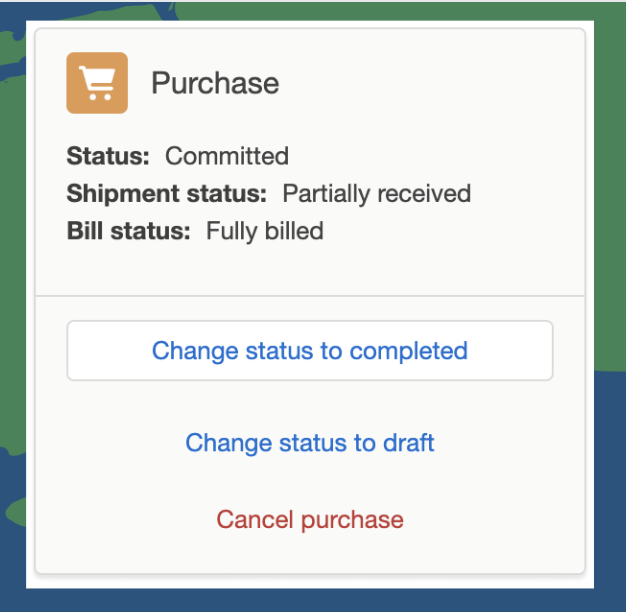
Task: Click the orange shopping cart icon
Action: point(97,83)
